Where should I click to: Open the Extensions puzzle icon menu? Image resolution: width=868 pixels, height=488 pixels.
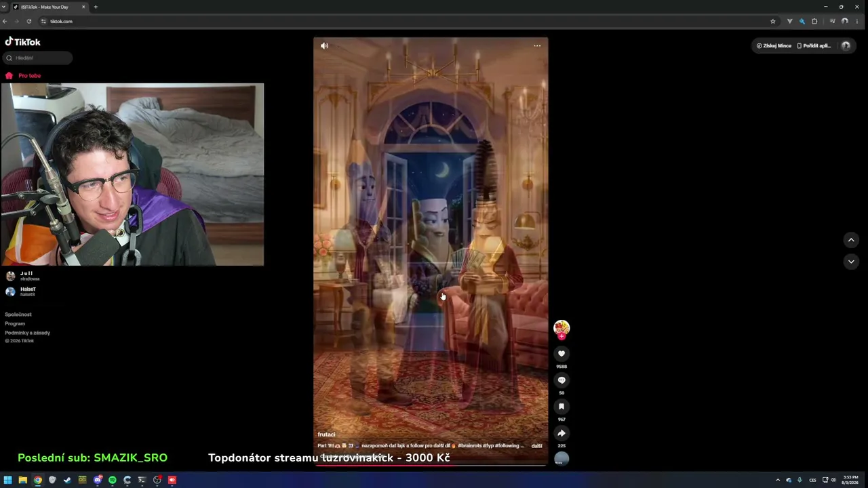click(814, 22)
